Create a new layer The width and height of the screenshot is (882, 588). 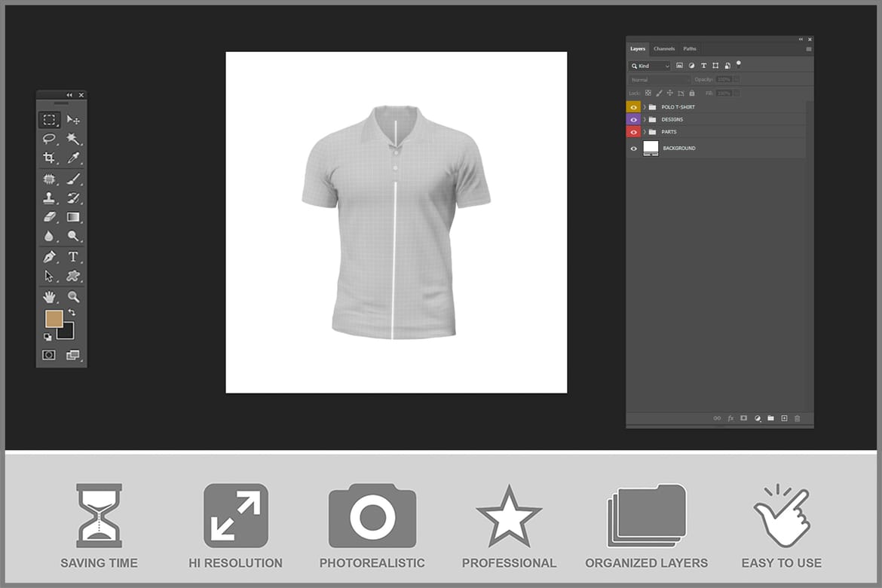point(784,418)
